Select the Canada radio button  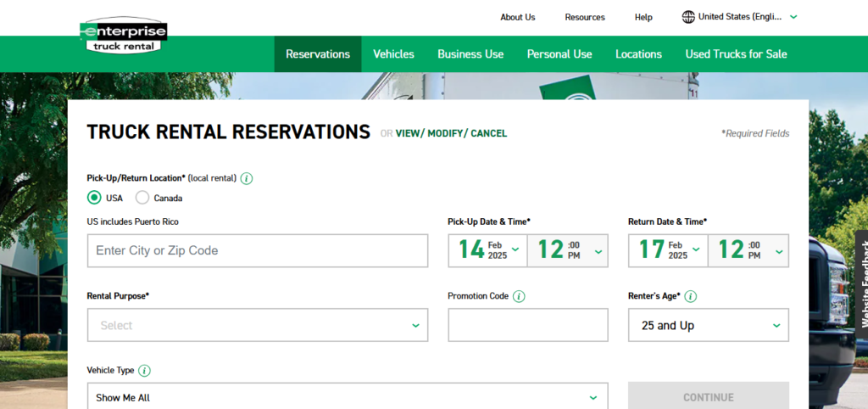click(142, 198)
